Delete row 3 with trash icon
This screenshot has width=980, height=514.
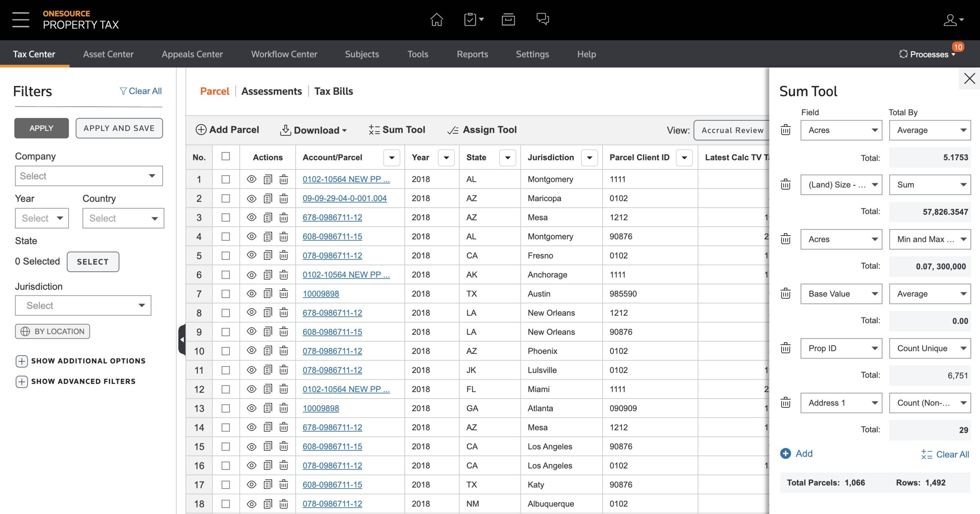tap(284, 218)
